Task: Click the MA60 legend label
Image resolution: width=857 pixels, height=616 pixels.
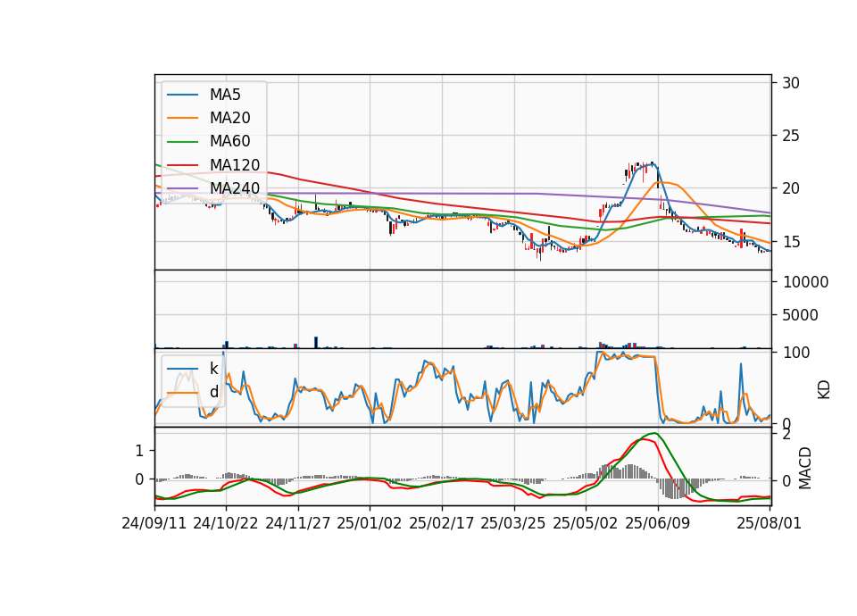Action: click(229, 142)
